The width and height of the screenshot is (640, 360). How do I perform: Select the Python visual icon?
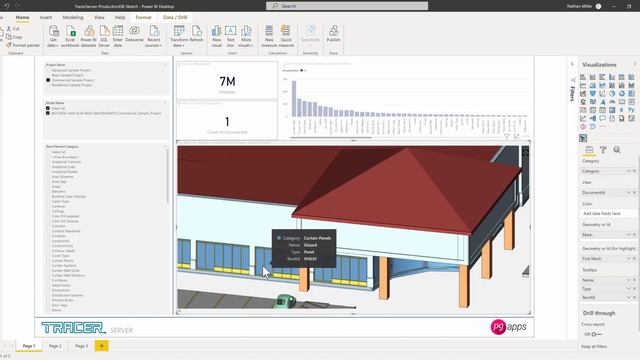pos(631,110)
